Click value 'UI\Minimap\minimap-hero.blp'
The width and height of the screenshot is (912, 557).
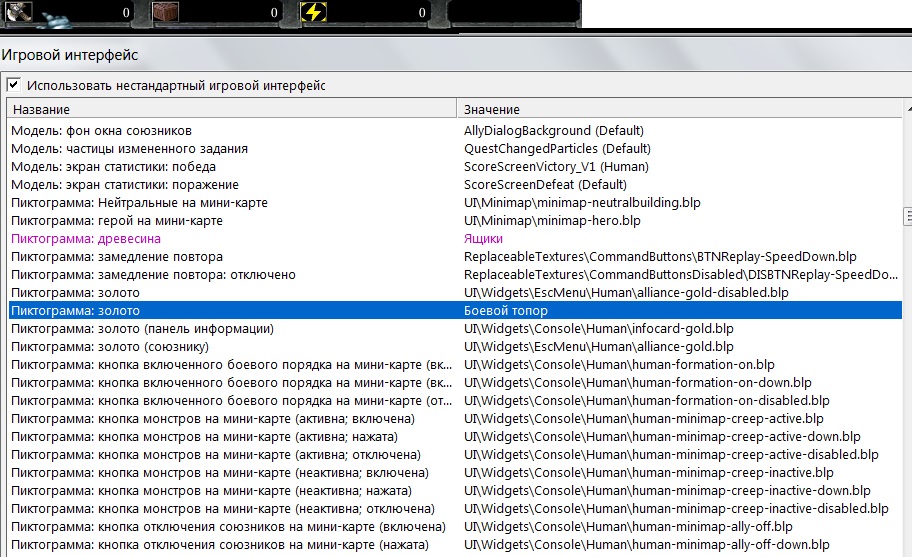point(552,220)
